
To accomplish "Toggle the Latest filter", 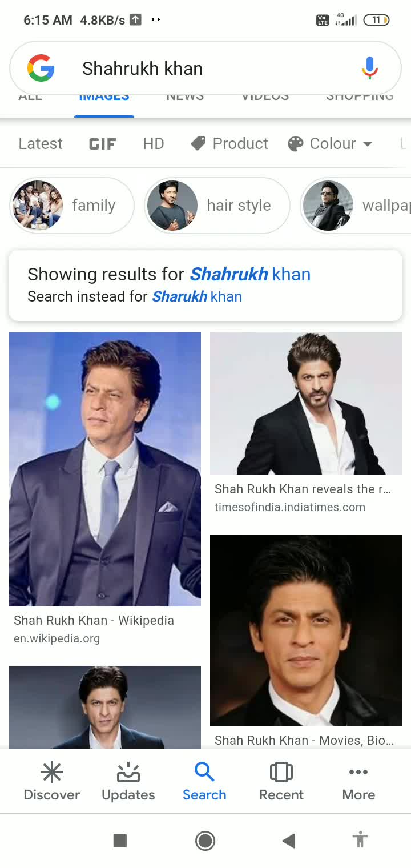I will coord(40,143).
